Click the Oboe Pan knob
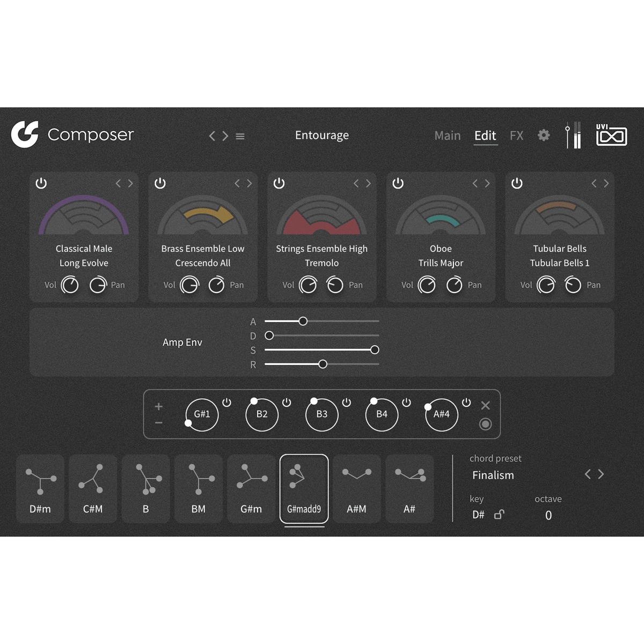The image size is (644, 644). [x=454, y=285]
